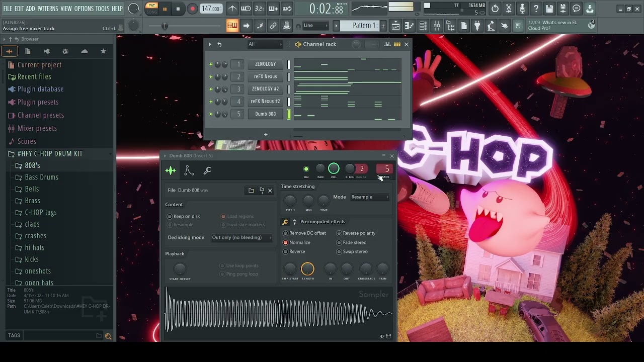
Task: Expand the Plugin presets item
Action: pyautogui.click(x=38, y=102)
